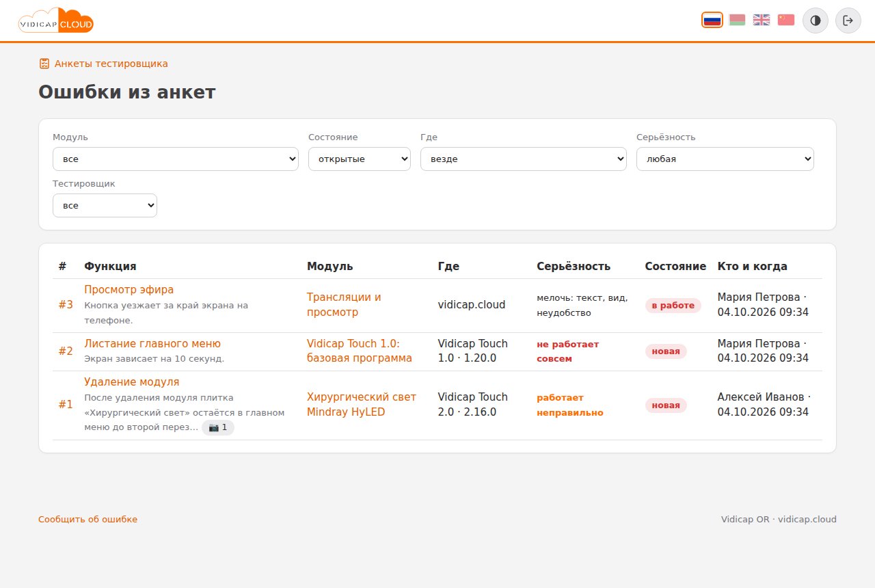Click the Ошибки из анкет page heading
This screenshot has width=875, height=588.
pyautogui.click(x=127, y=92)
